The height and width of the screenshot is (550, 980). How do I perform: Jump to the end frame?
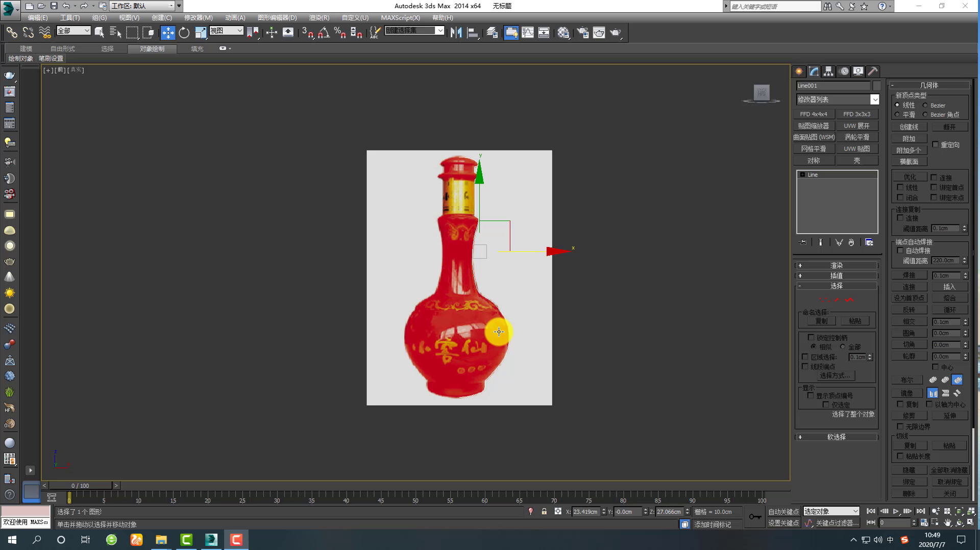pyautogui.click(x=920, y=511)
